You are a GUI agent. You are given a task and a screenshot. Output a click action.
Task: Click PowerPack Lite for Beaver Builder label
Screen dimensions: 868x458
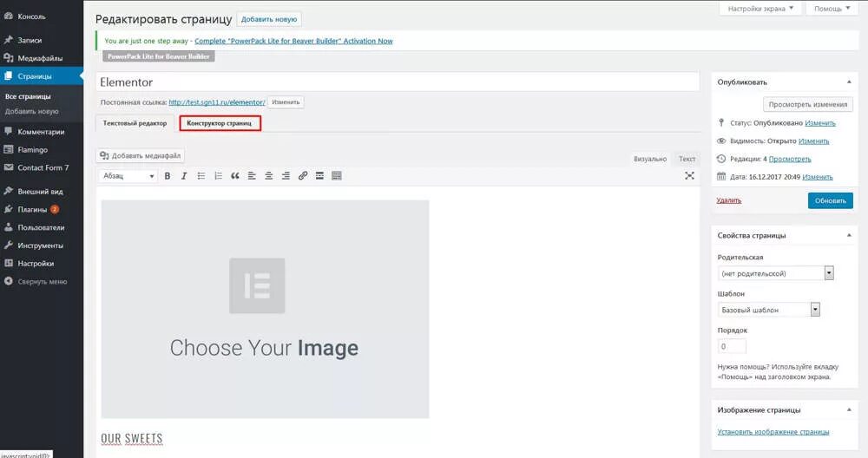click(158, 56)
